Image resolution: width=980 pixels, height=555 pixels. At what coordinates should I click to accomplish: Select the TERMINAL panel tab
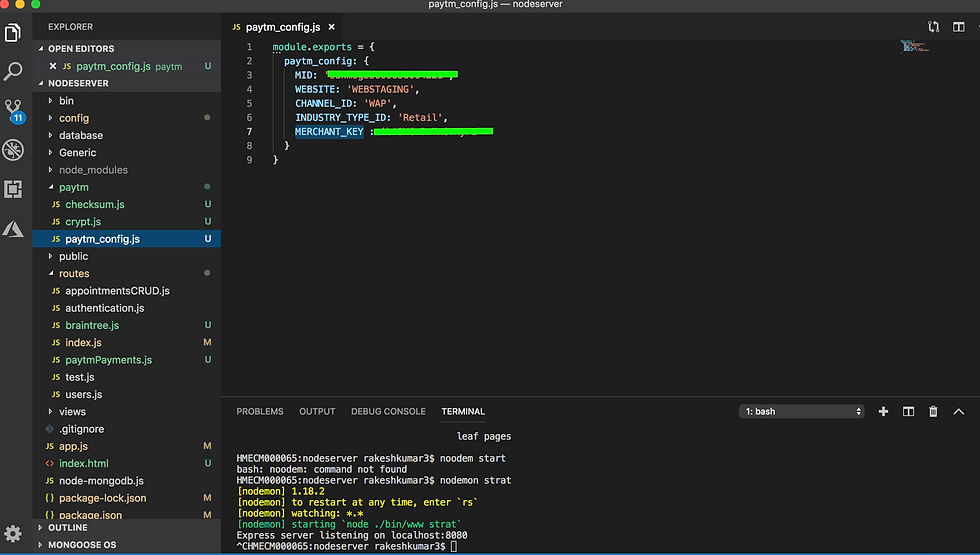point(463,411)
